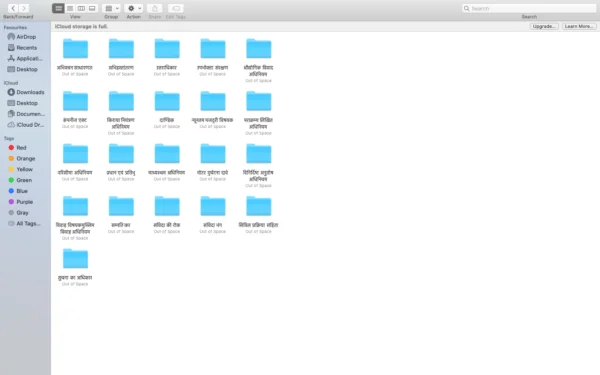600x375 pixels.
Task: Switch to gallery view
Action: 92,8
